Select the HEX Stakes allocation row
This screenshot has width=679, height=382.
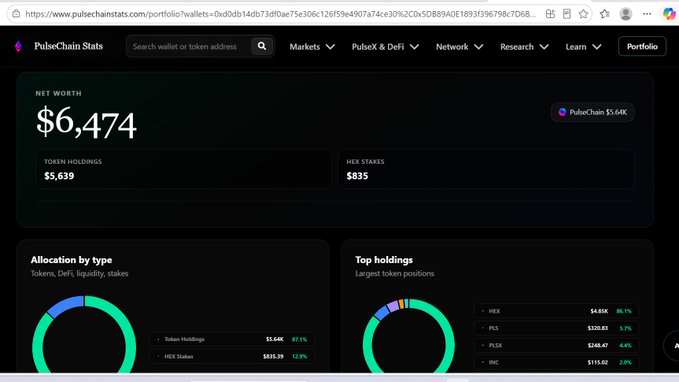point(232,356)
